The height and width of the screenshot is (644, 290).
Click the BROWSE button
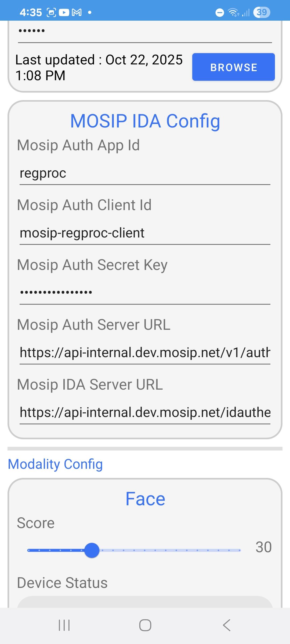coord(233,67)
